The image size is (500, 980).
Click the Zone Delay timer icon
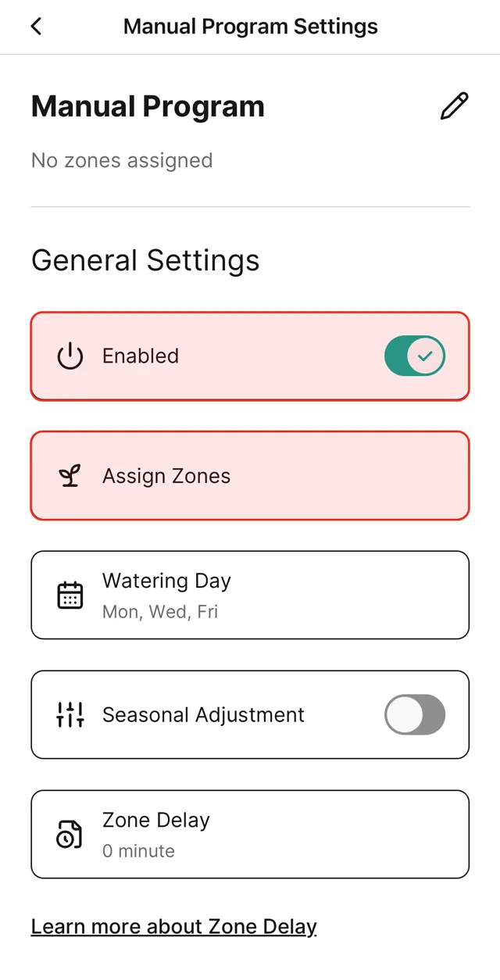[x=70, y=834]
